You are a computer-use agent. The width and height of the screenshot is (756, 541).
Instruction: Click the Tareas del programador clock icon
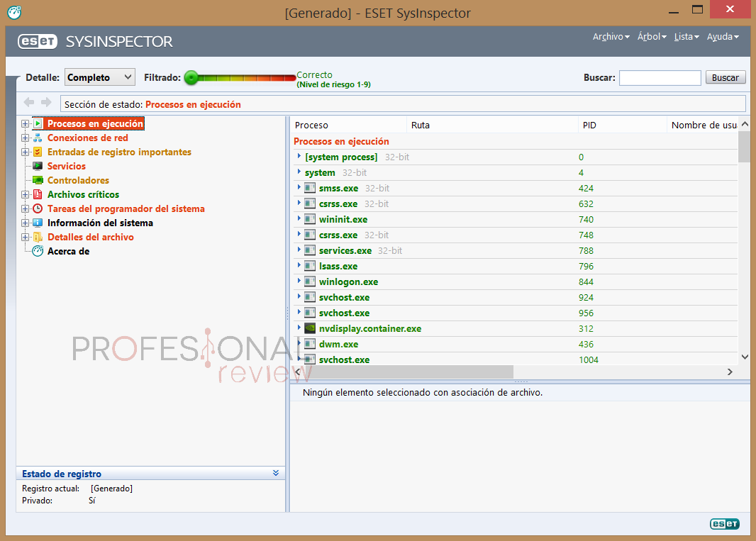(38, 208)
